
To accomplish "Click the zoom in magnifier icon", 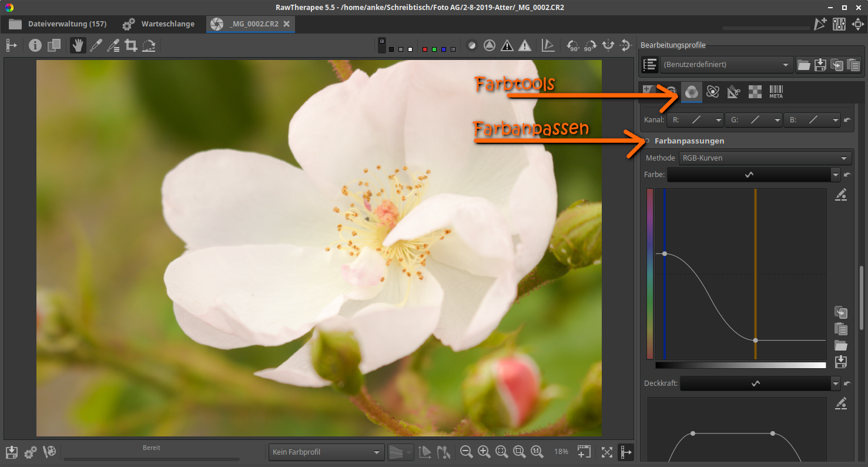I will (x=484, y=452).
